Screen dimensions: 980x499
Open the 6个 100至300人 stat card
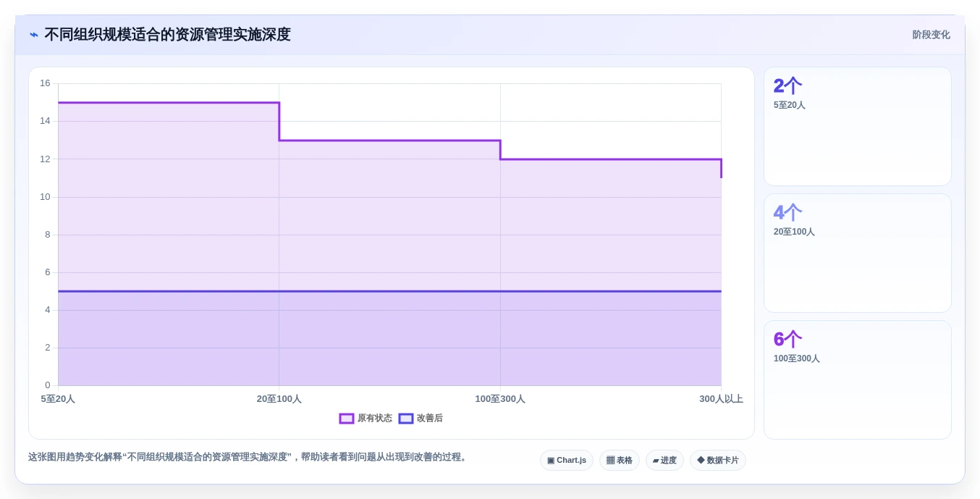(x=858, y=380)
